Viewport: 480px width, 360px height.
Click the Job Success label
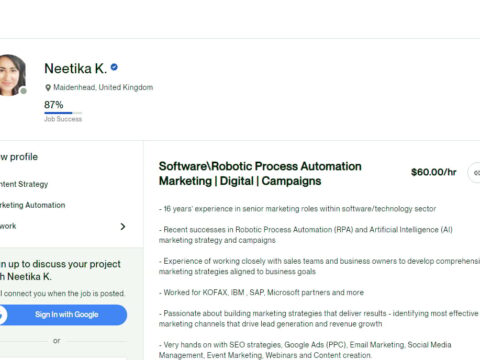click(63, 119)
